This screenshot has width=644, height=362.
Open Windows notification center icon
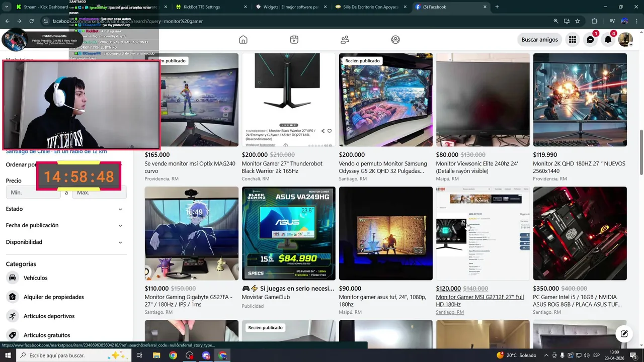pyautogui.click(x=633, y=355)
